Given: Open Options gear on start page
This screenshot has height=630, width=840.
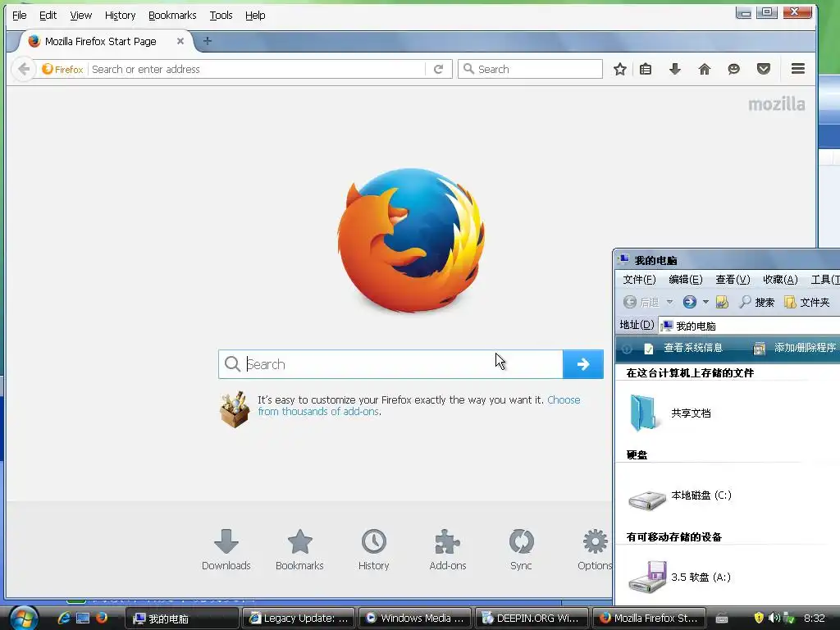Looking at the screenshot, I should pos(595,550).
